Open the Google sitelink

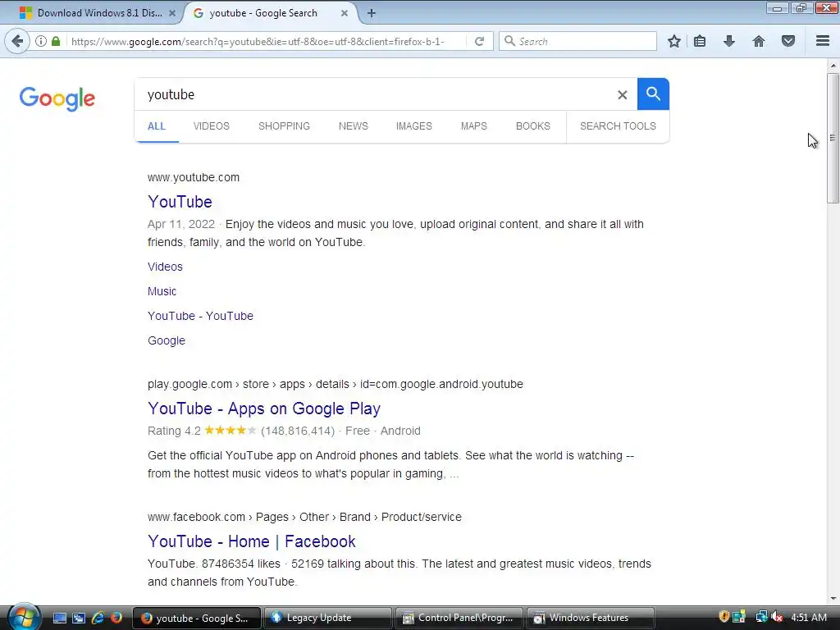coord(166,340)
